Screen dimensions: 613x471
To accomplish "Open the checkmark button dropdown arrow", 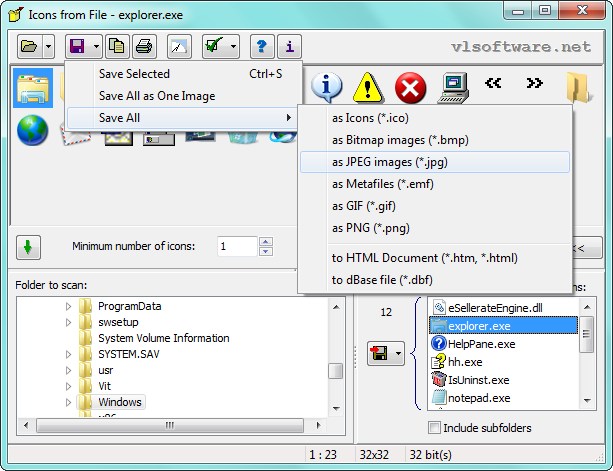I will coord(233,47).
